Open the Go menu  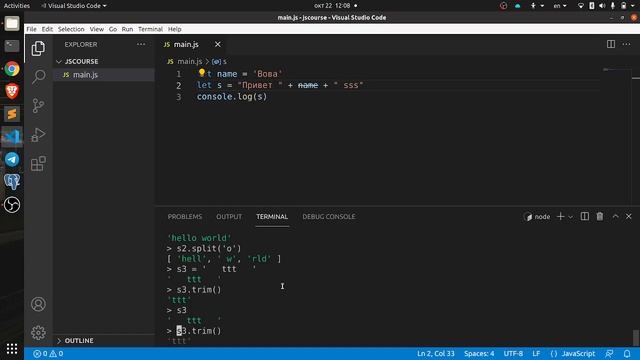[113, 29]
